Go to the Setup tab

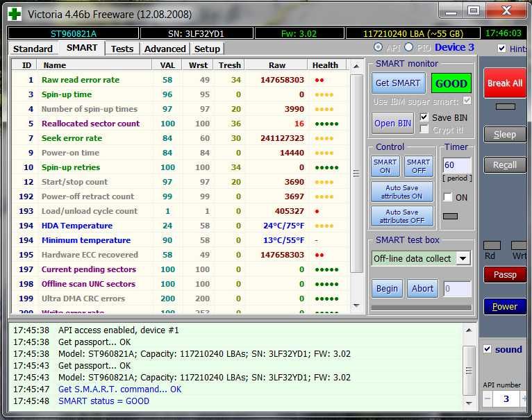click(x=207, y=49)
